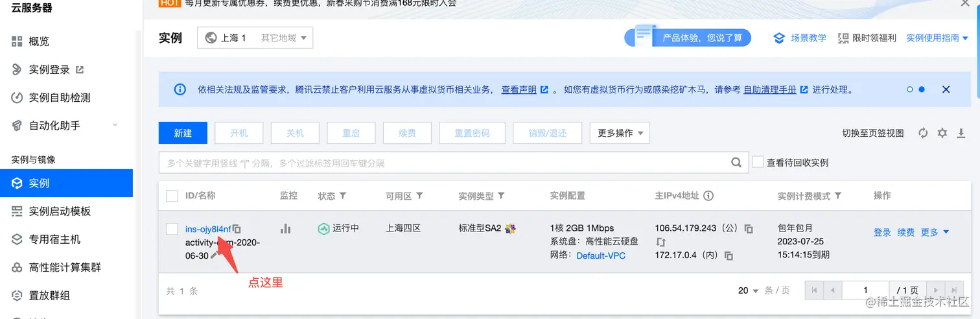Tick the select-all checkbox in table header

pos(172,196)
